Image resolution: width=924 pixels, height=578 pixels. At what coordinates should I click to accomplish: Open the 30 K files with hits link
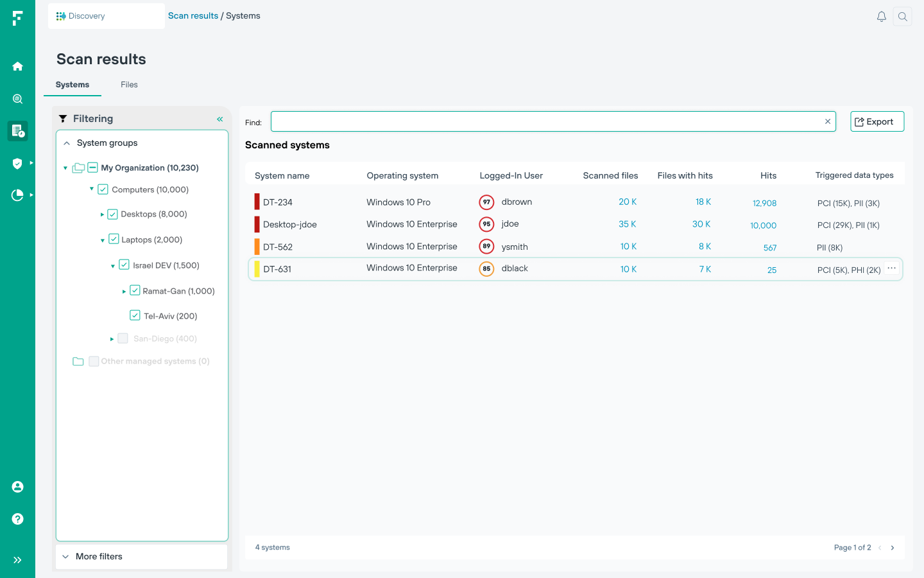coord(701,224)
